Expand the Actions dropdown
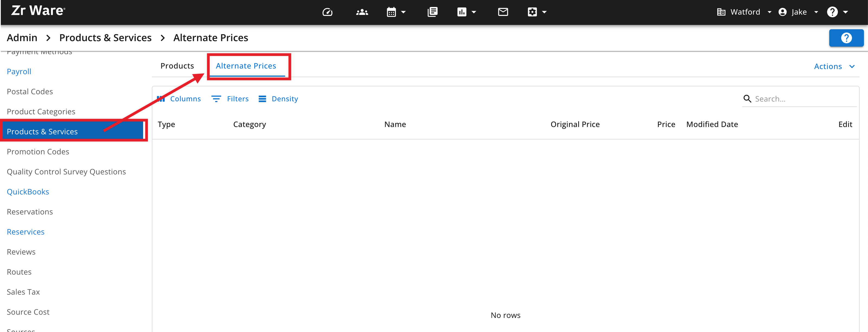 [x=834, y=66]
